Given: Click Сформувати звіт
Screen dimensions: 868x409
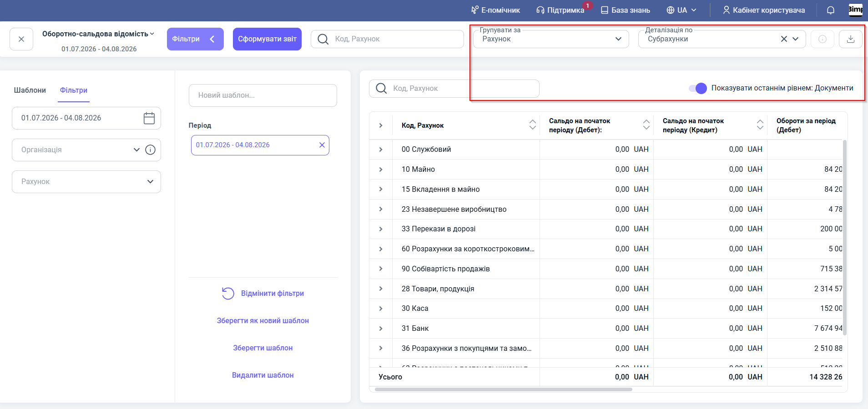Looking at the screenshot, I should click(x=267, y=39).
